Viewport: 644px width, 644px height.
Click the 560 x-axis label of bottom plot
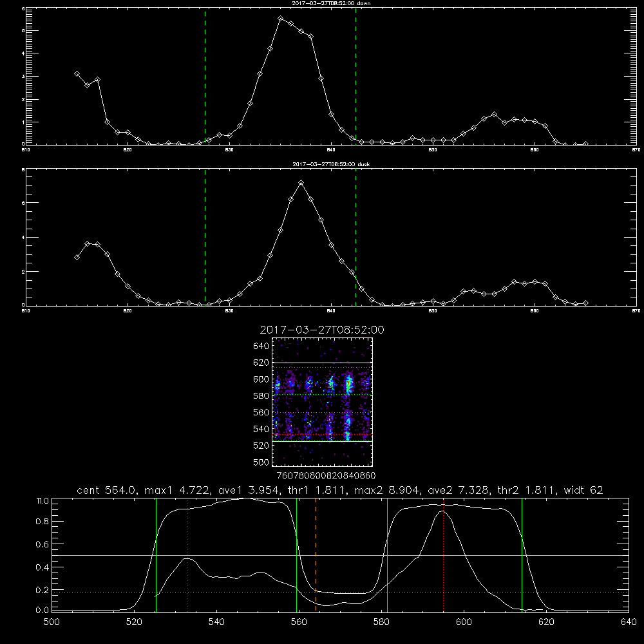coord(299,622)
